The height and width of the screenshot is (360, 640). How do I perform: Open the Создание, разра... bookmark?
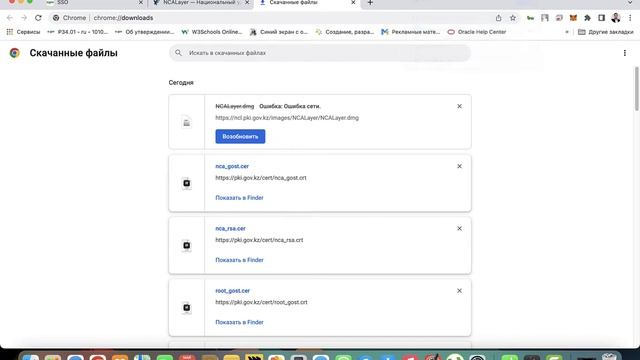coord(345,32)
